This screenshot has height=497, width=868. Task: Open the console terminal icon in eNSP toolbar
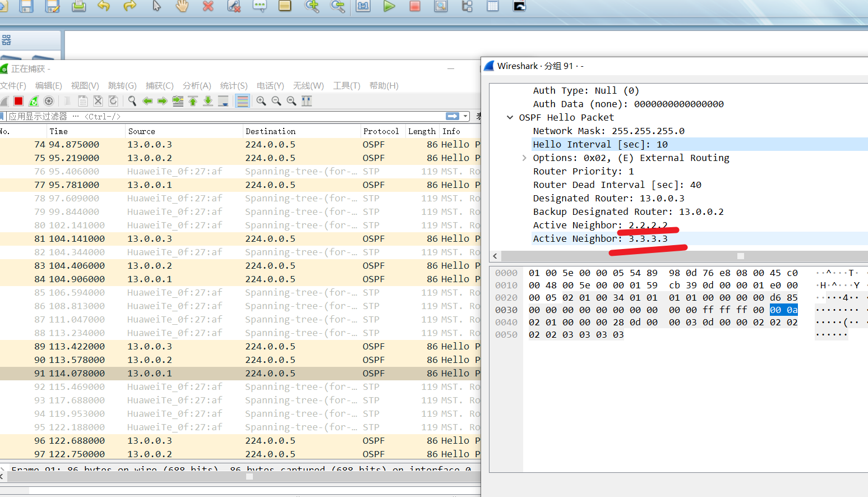coord(519,6)
